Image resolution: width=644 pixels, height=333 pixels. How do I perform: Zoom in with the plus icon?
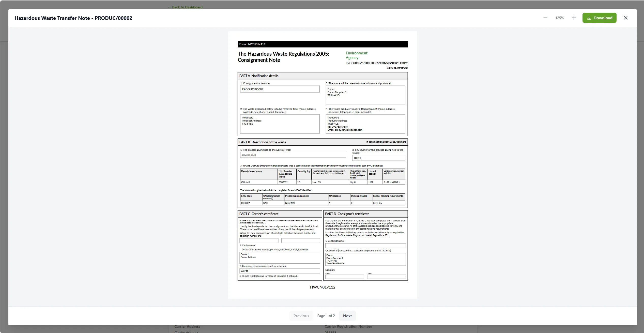click(x=574, y=18)
